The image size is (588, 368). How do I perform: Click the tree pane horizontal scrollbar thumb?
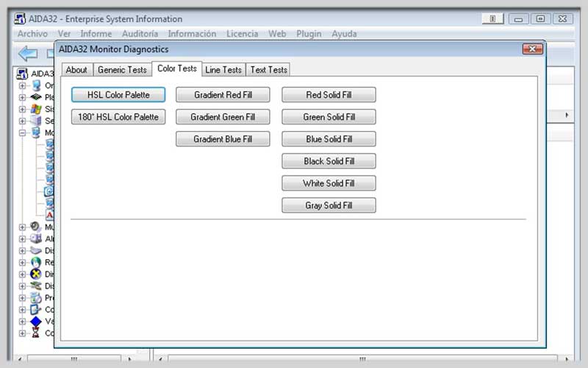pos(74,358)
